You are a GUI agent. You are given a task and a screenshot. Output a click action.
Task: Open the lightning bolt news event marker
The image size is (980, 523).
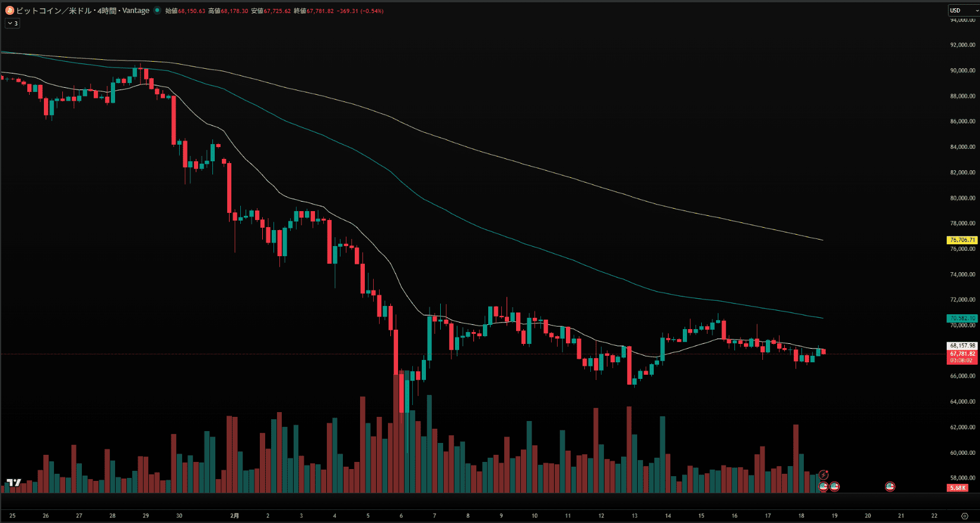[823, 475]
